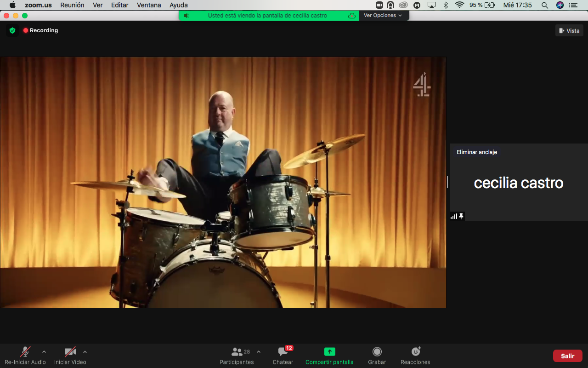Click the signal strength bars icon

pyautogui.click(x=454, y=216)
